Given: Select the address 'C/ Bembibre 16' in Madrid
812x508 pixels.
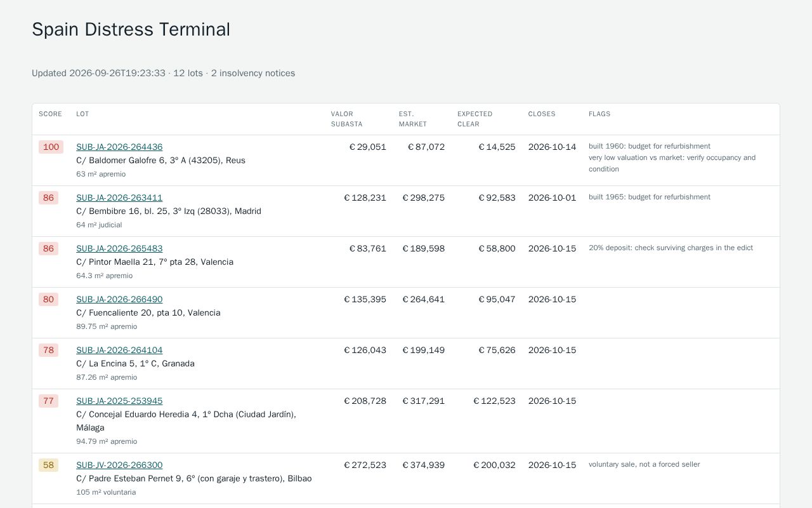Looking at the screenshot, I should click(169, 211).
